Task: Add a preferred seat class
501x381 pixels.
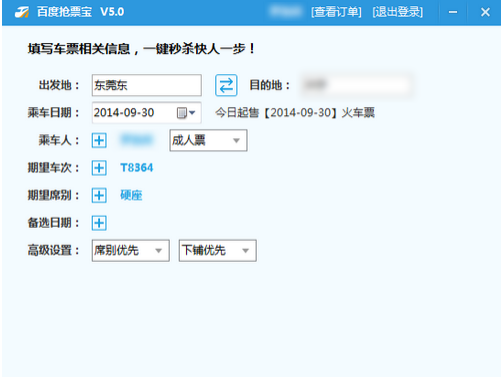Action: (x=99, y=195)
